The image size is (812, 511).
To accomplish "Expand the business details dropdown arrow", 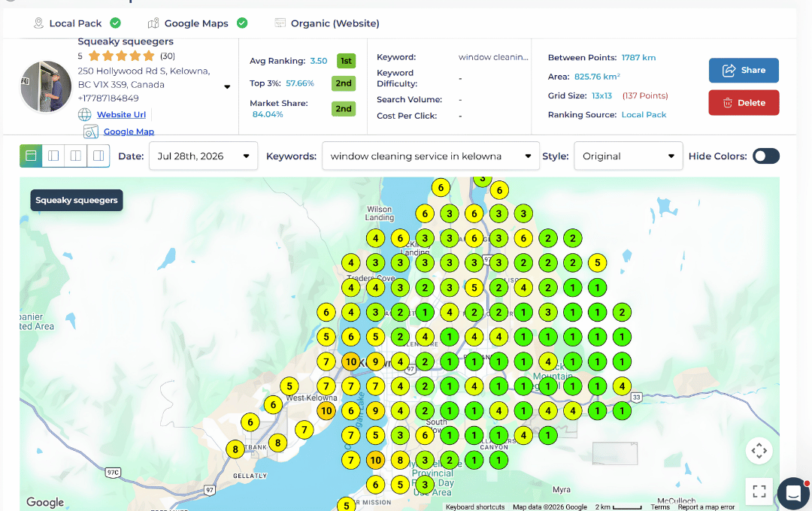I will (x=227, y=86).
